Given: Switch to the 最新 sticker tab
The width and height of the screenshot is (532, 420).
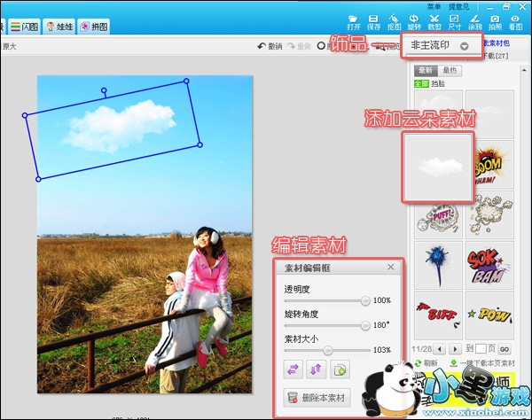Looking at the screenshot, I should pos(426,71).
